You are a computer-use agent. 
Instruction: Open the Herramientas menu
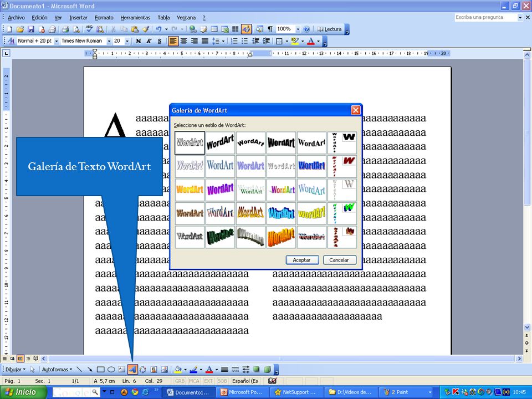tap(135, 18)
